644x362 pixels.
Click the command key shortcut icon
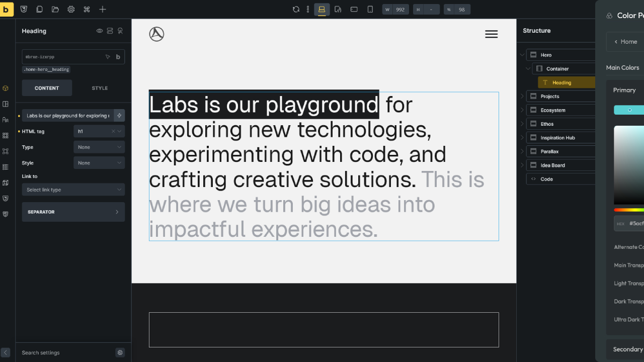click(87, 9)
